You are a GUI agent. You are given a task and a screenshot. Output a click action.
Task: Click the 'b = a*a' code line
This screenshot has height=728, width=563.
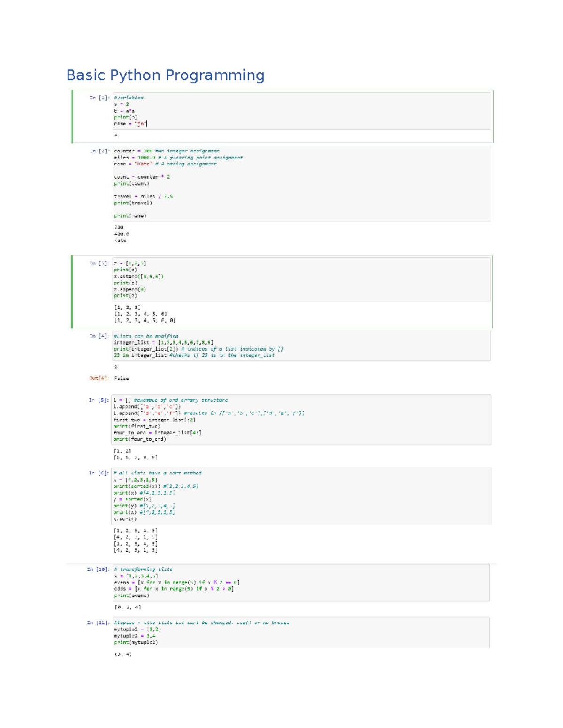(124, 111)
